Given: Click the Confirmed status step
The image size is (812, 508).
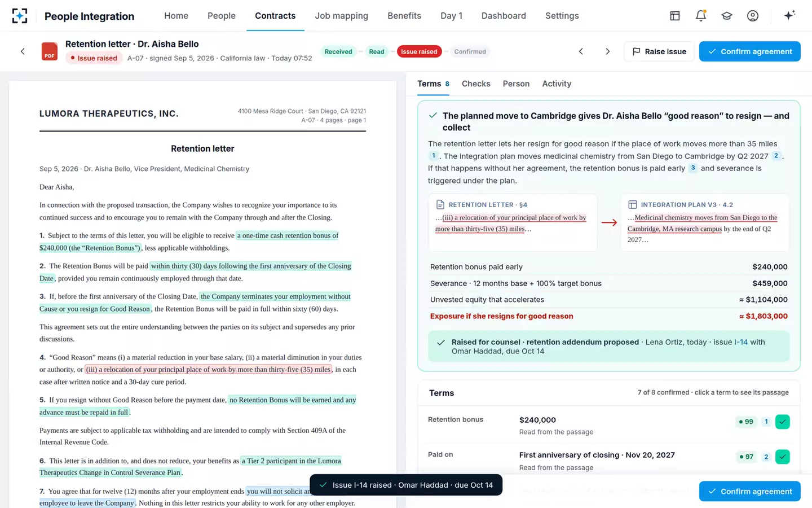Looking at the screenshot, I should pos(470,51).
